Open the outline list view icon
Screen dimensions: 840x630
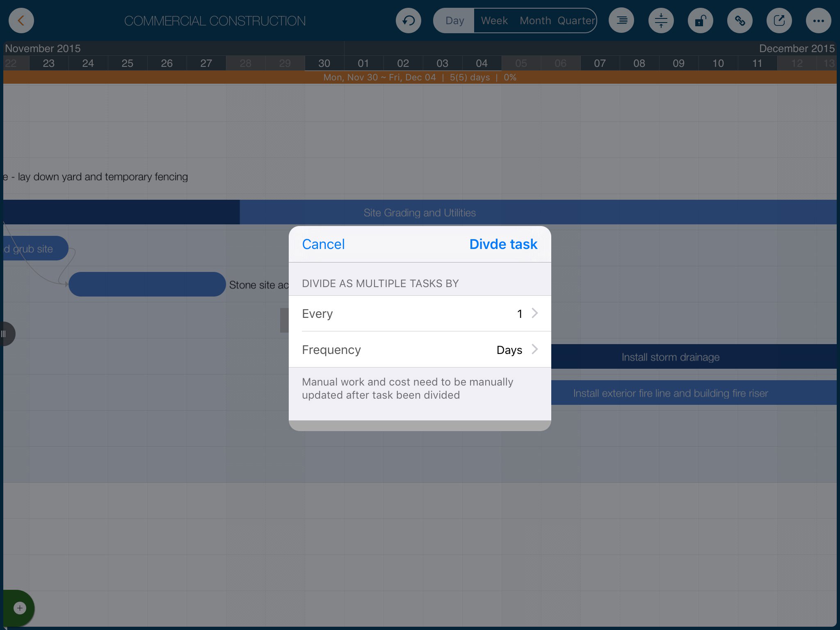click(621, 21)
